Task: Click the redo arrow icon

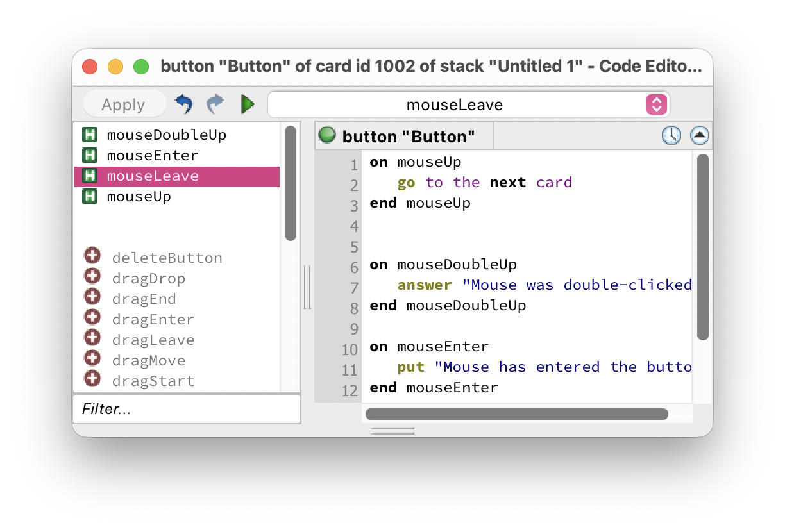Action: coord(215,104)
